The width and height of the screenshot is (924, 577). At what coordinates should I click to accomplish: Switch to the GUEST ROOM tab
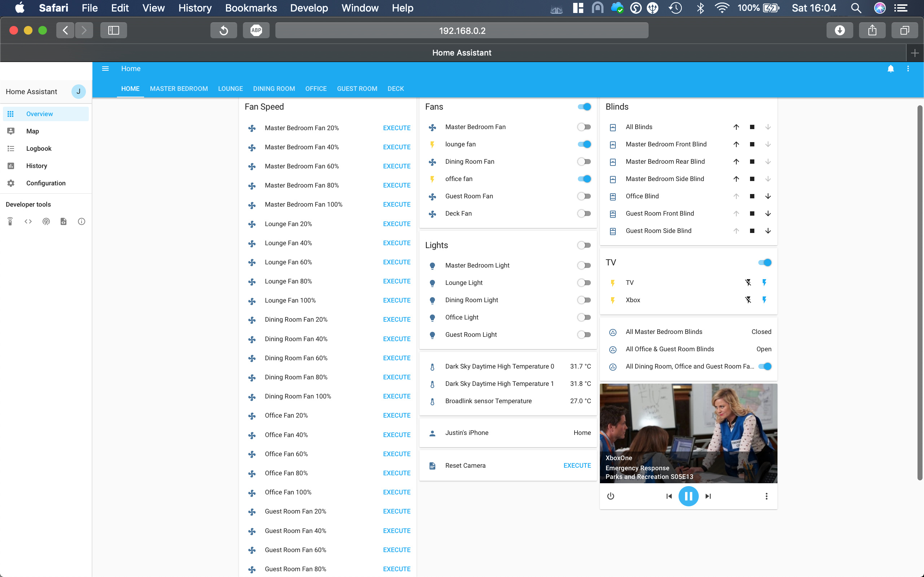point(357,89)
